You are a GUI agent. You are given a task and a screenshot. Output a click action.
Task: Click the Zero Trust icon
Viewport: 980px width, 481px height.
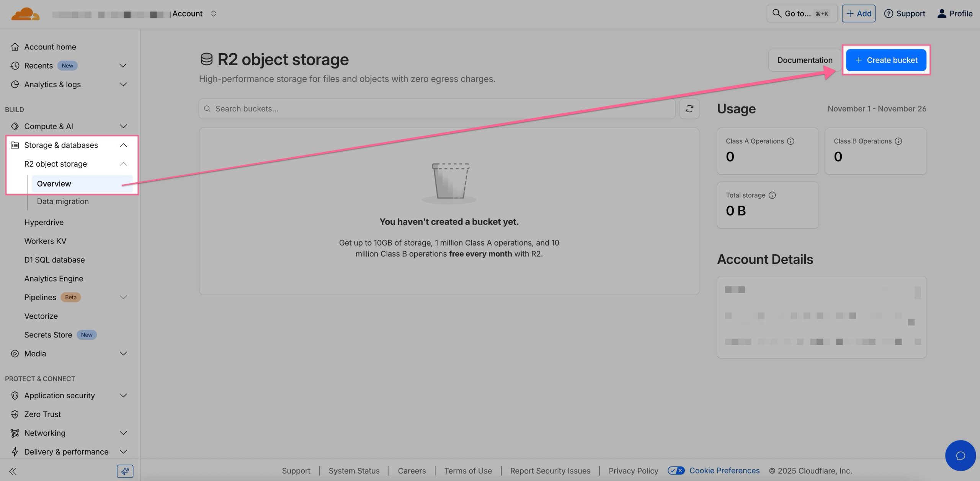pos(15,414)
